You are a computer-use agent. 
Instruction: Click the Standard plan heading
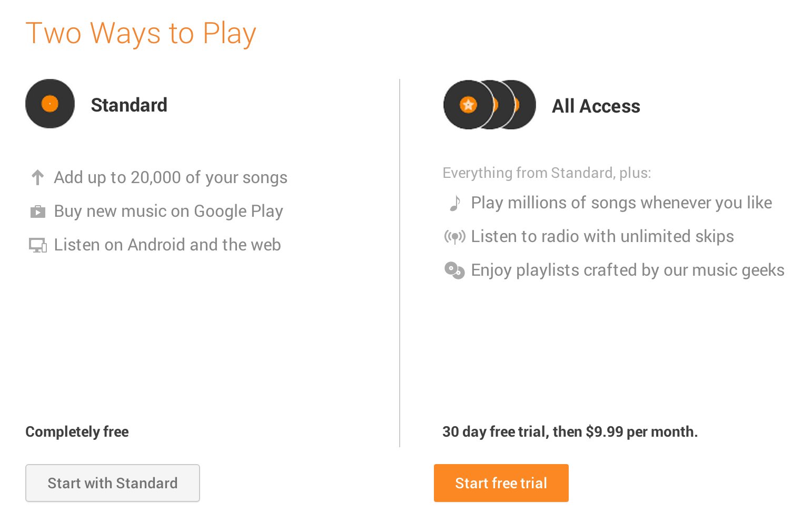coord(129,105)
